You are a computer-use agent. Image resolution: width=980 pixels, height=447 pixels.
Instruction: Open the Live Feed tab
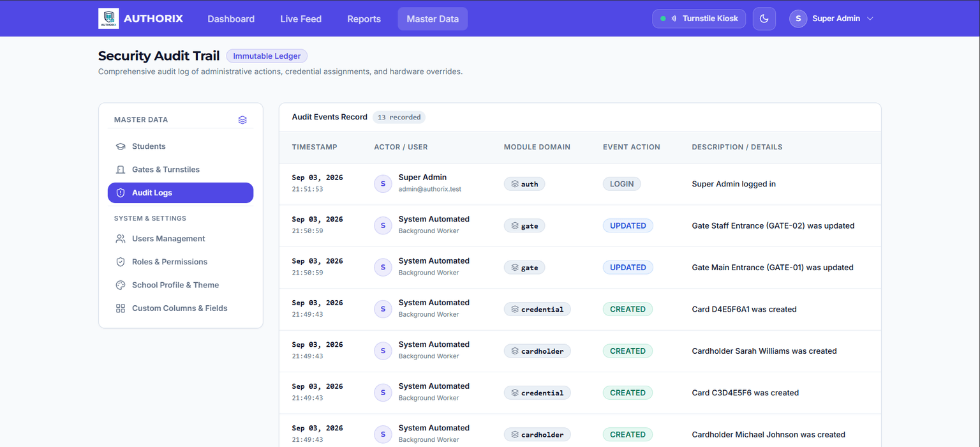301,19
